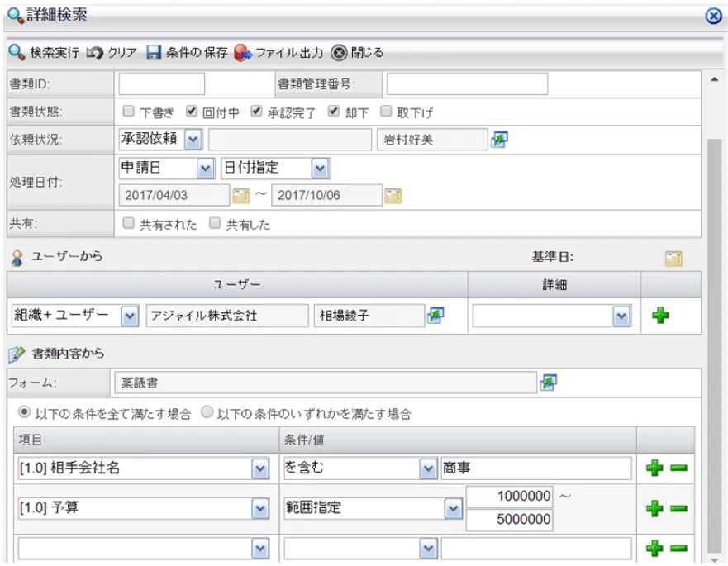Select 以下の条件を全て満たす場合 radio
The width and height of the screenshot is (728, 566).
(x=24, y=411)
